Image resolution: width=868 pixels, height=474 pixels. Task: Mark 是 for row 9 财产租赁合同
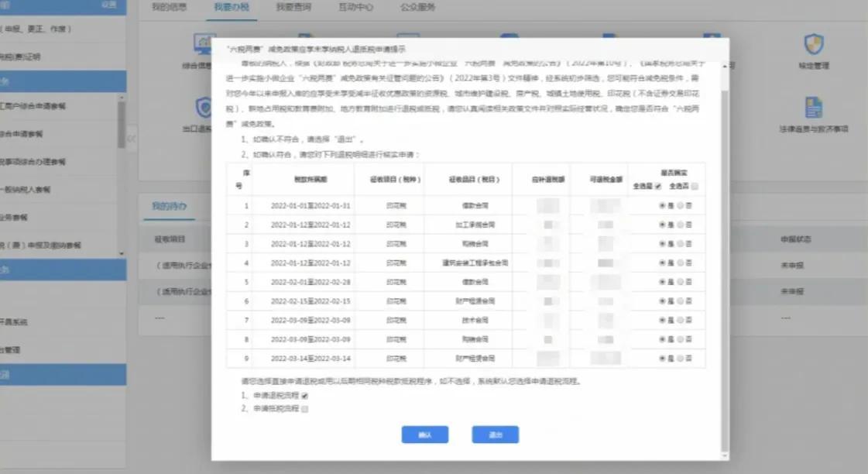coord(662,359)
